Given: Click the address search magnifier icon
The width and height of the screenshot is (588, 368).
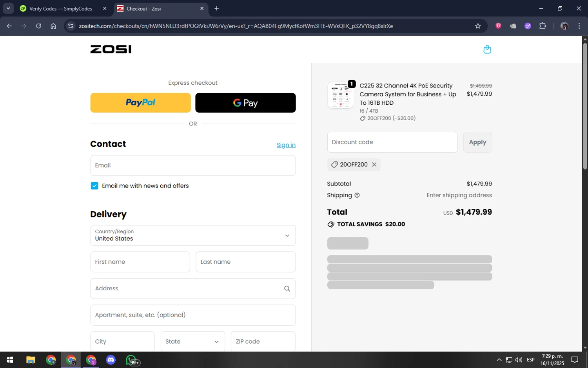Looking at the screenshot, I should pyautogui.click(x=287, y=289).
